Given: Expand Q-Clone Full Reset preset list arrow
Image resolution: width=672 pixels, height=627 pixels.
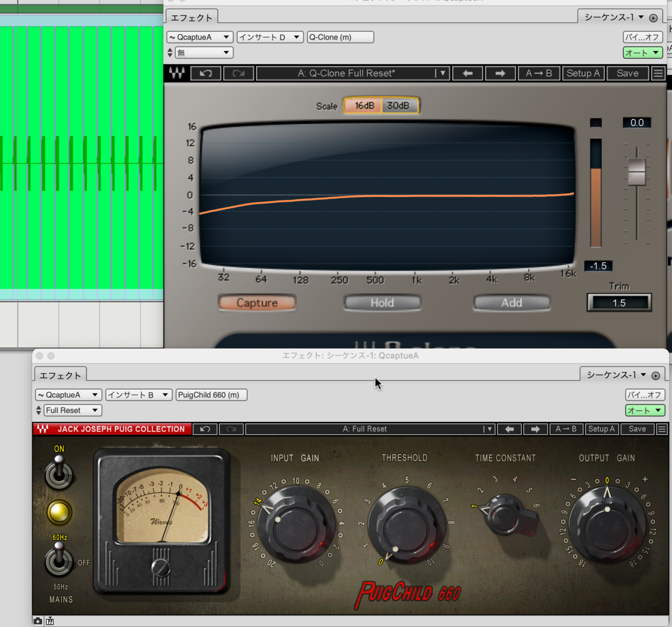Looking at the screenshot, I should tap(442, 73).
